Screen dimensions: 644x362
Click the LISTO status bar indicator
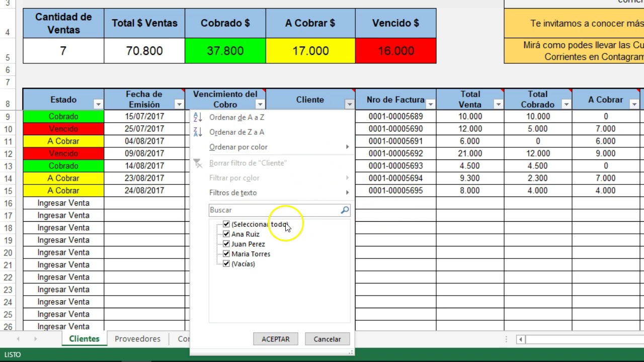coord(13,355)
